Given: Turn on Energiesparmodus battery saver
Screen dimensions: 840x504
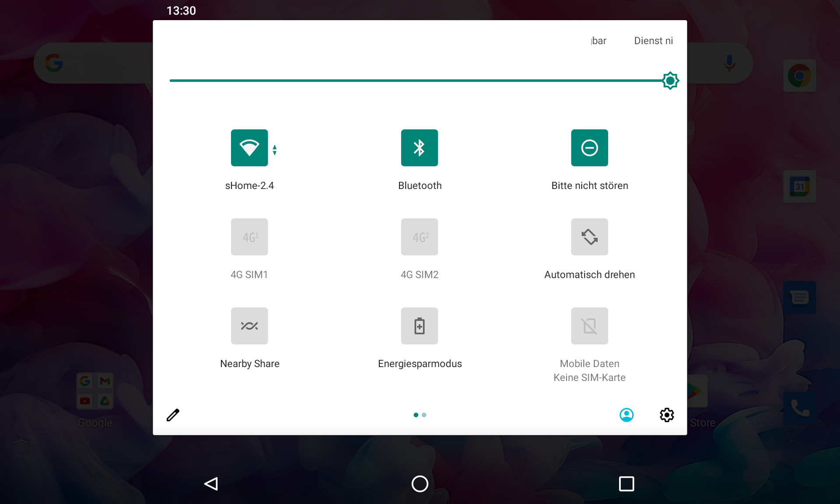Looking at the screenshot, I should click(x=419, y=326).
